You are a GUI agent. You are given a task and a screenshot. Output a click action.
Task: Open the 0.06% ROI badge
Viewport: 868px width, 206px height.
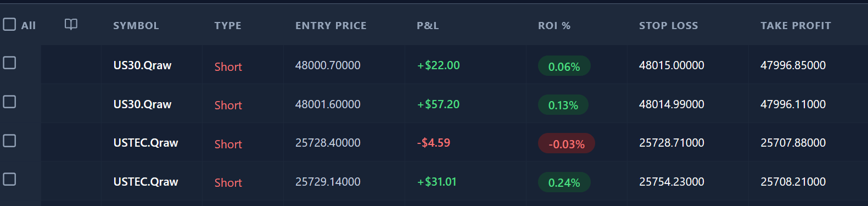click(x=564, y=66)
